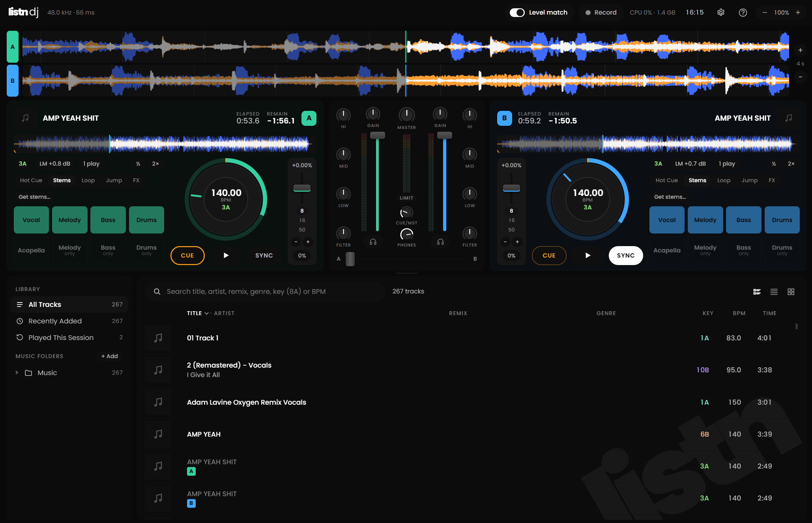Switch to compact list view icon
The width and height of the screenshot is (812, 523).
point(774,292)
